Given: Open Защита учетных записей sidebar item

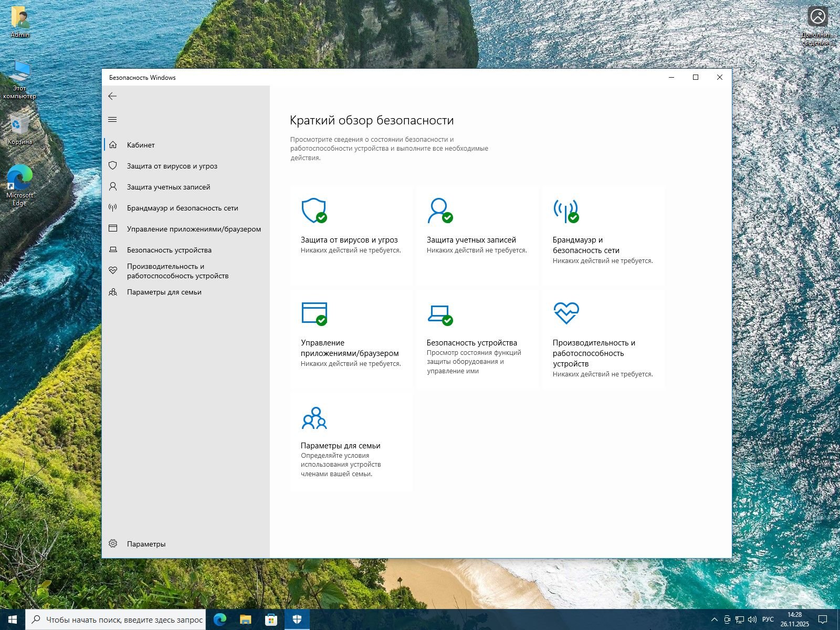Looking at the screenshot, I should click(x=168, y=187).
